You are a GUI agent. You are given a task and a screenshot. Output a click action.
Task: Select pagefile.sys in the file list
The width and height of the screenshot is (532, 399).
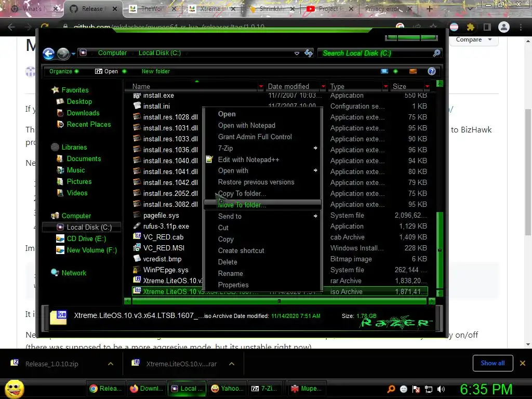[161, 215]
